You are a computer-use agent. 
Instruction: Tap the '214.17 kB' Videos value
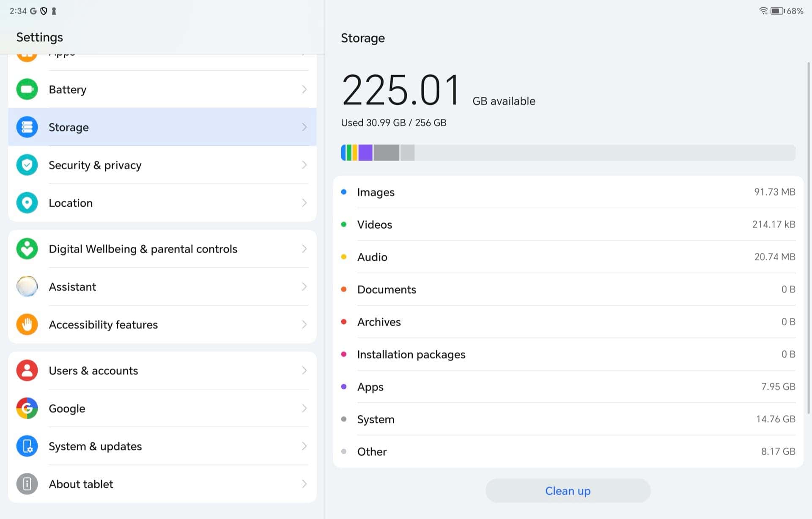click(x=774, y=224)
